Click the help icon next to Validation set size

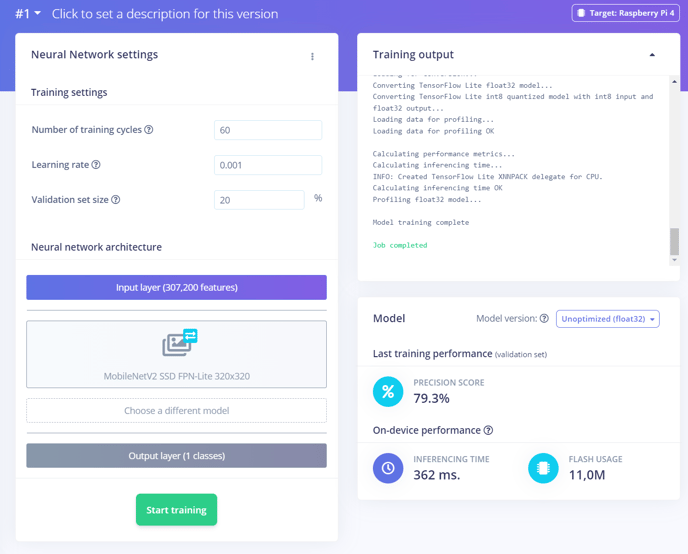[x=115, y=200]
